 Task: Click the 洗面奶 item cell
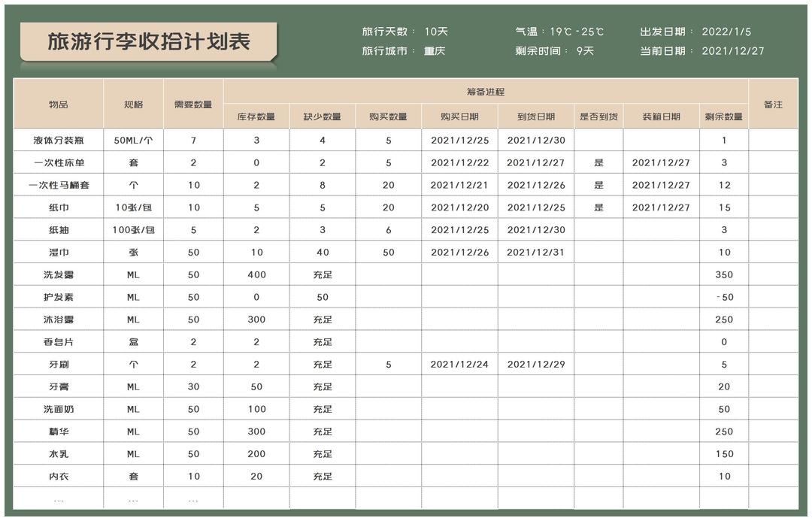pos(59,409)
